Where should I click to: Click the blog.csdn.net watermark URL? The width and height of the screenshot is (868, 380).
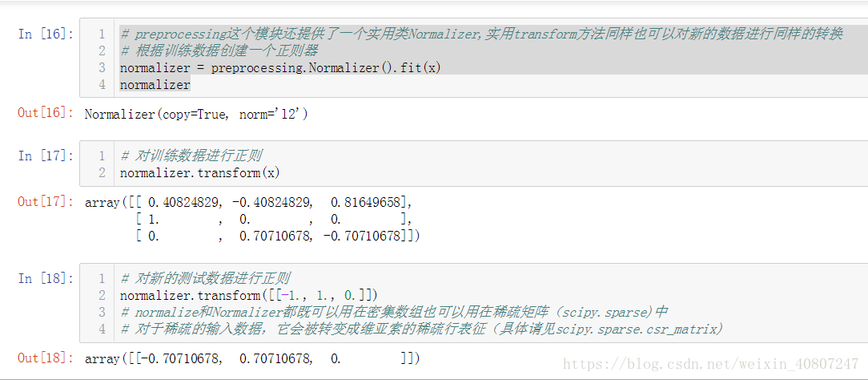click(710, 364)
